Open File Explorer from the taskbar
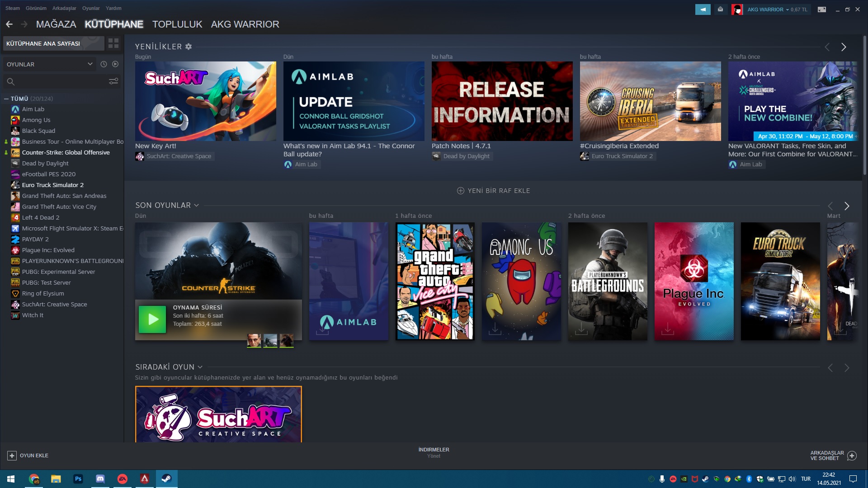The image size is (868, 488). pos(56,479)
